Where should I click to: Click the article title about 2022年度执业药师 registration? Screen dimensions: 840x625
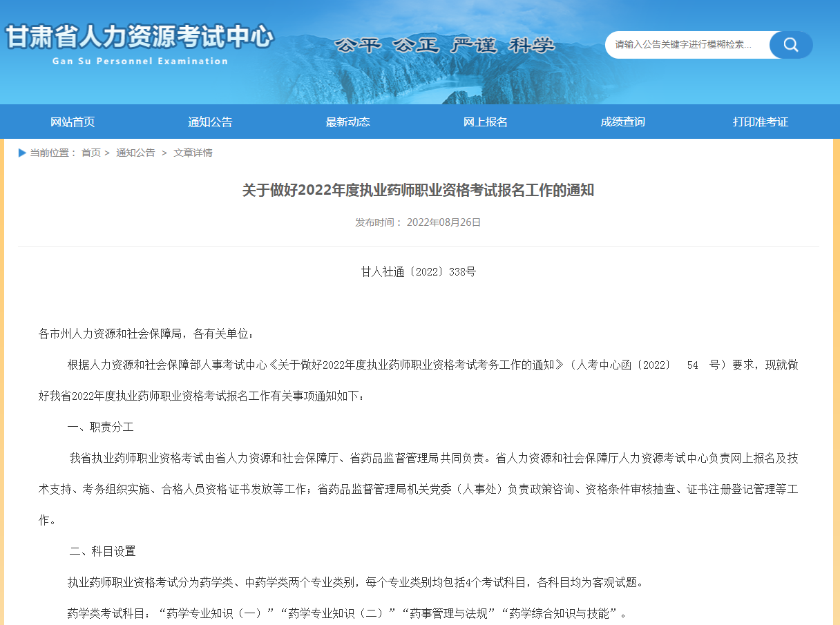[418, 191]
